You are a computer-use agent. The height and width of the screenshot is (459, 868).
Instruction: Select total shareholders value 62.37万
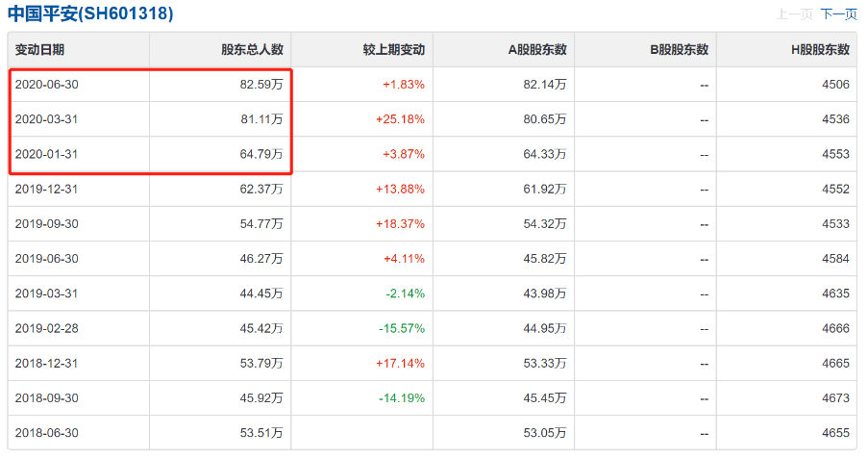261,189
